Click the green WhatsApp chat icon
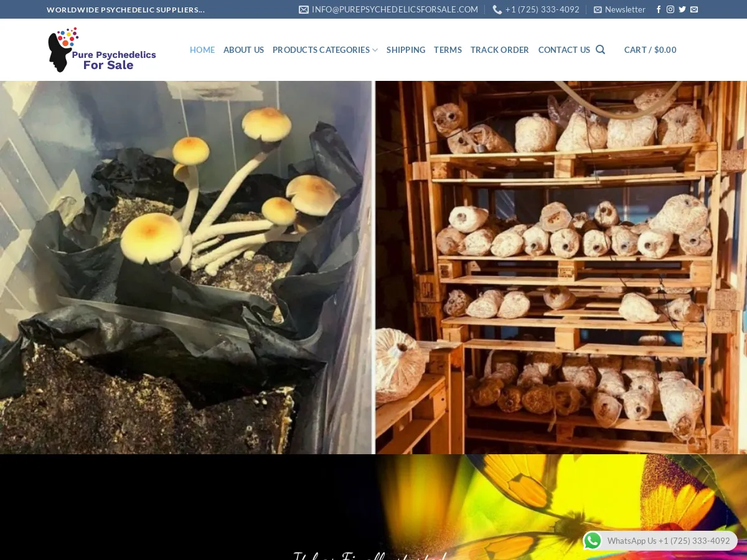This screenshot has width=747, height=560. click(593, 541)
